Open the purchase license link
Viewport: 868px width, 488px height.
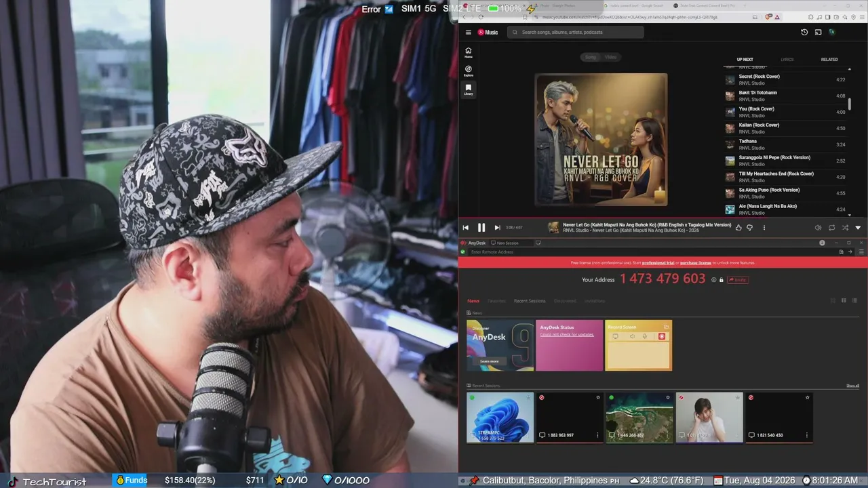pyautogui.click(x=696, y=263)
